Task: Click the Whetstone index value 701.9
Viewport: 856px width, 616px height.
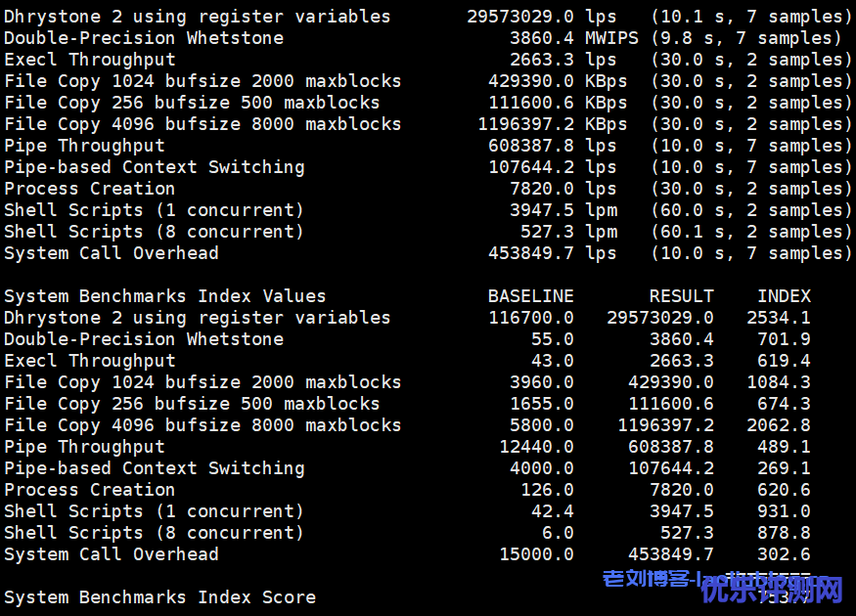Action: [x=784, y=339]
